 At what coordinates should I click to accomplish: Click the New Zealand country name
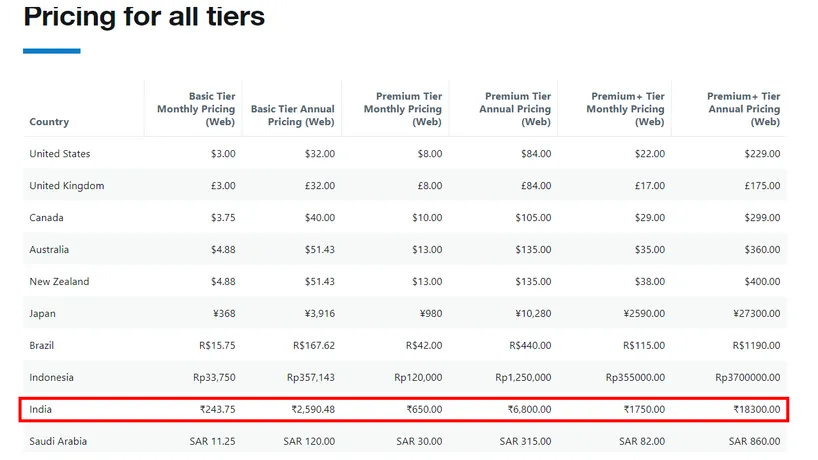coord(59,282)
